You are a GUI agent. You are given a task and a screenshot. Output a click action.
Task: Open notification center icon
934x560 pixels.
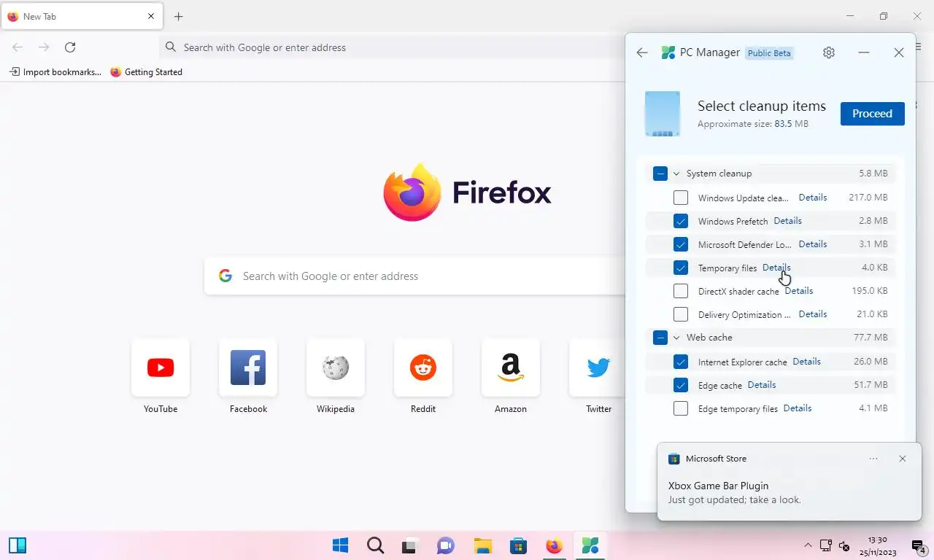[x=919, y=545]
